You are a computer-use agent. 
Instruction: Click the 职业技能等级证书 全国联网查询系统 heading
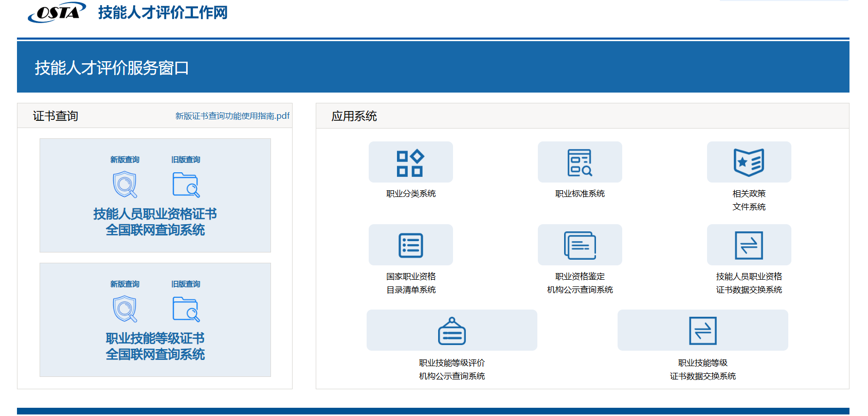[155, 346]
